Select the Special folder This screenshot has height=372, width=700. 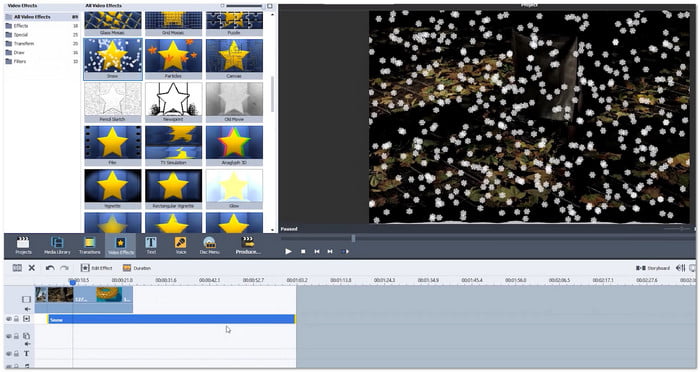(x=42, y=35)
